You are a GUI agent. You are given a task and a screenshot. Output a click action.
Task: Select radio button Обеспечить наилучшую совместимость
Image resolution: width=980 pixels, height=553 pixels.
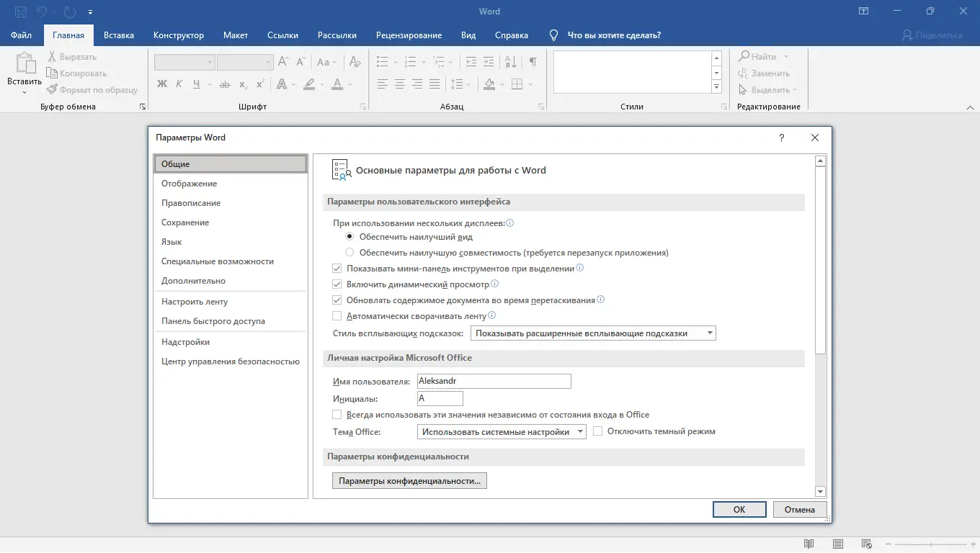(349, 252)
